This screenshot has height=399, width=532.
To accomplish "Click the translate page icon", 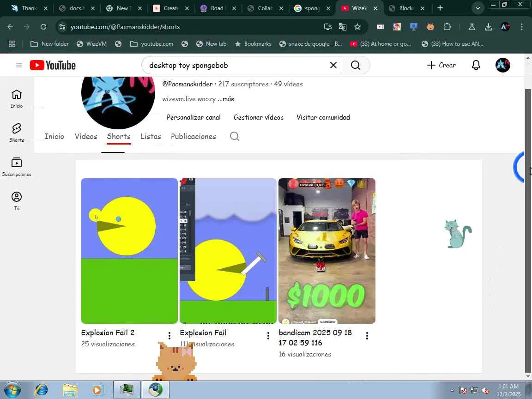I will tap(343, 27).
